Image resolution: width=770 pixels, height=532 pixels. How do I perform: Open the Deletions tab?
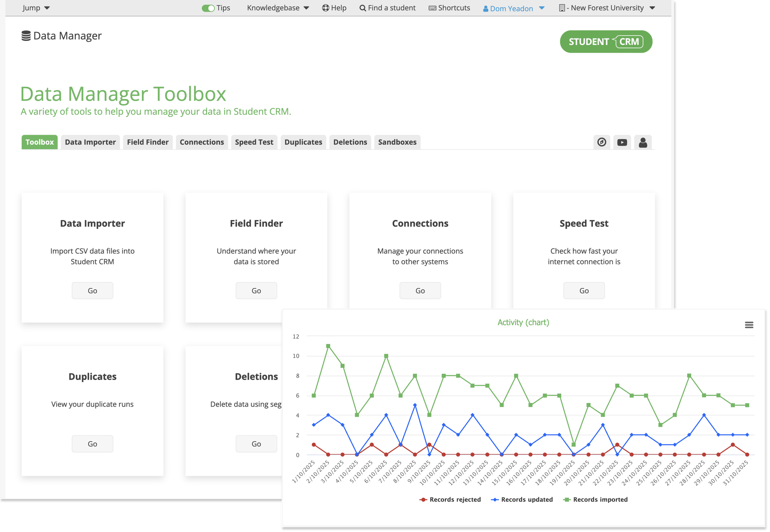(350, 142)
